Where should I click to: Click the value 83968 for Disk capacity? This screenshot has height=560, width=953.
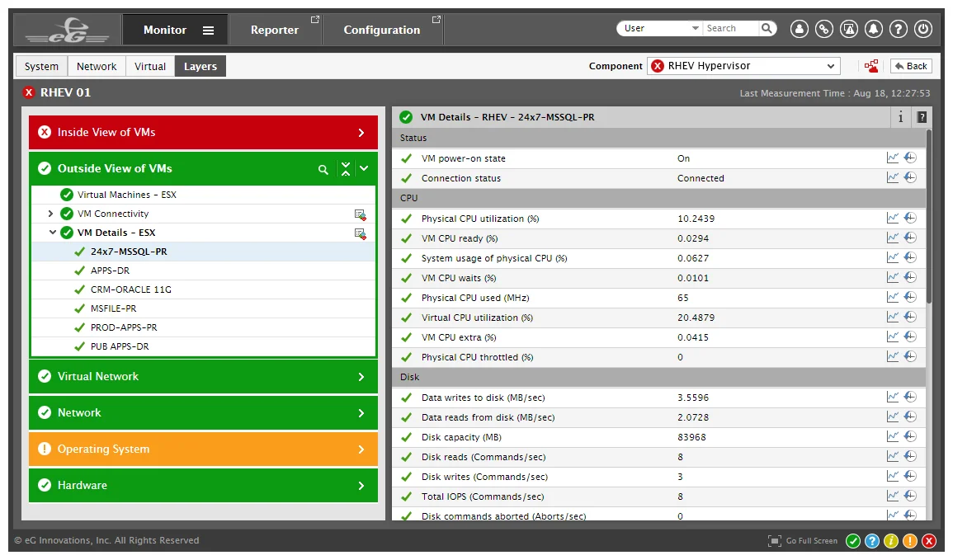click(x=691, y=437)
